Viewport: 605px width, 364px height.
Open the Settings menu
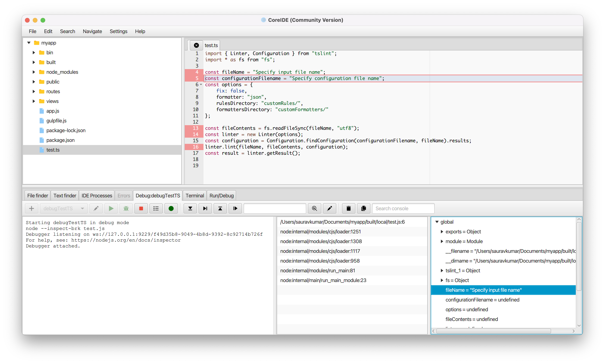tap(118, 31)
